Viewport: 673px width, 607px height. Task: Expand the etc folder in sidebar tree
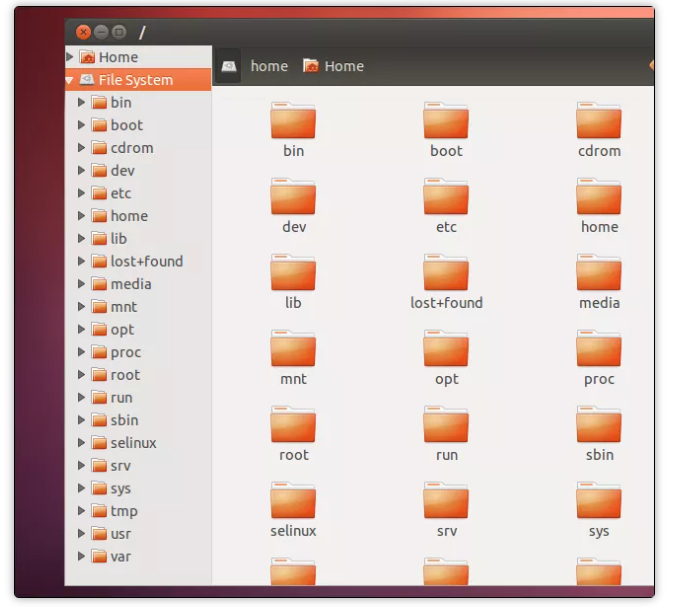[81, 193]
